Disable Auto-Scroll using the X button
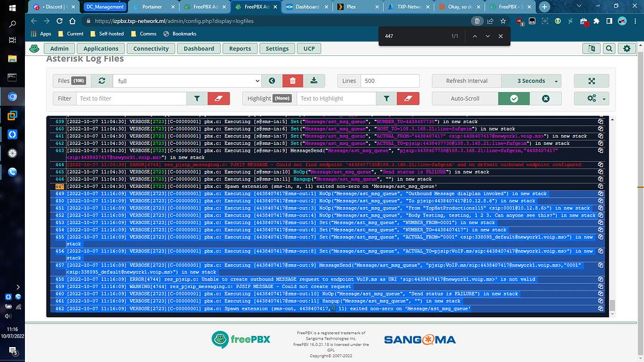 pos(546,98)
